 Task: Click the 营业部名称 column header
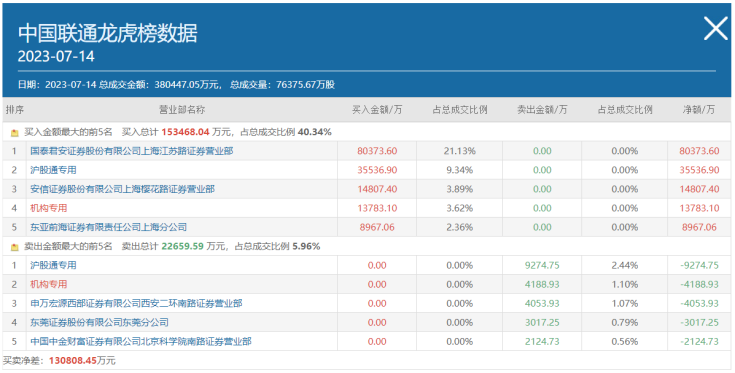(x=182, y=110)
